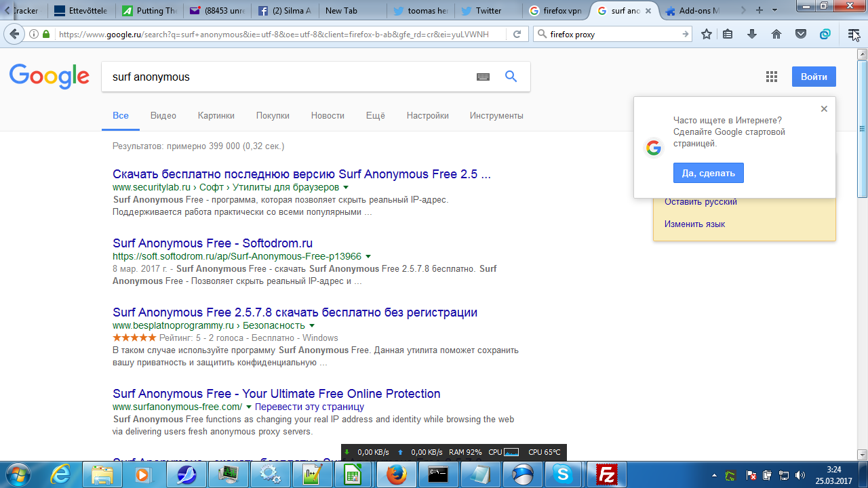Viewport: 868px width, 488px height.
Task: Close the Google start-page prompt
Action: [x=824, y=108]
